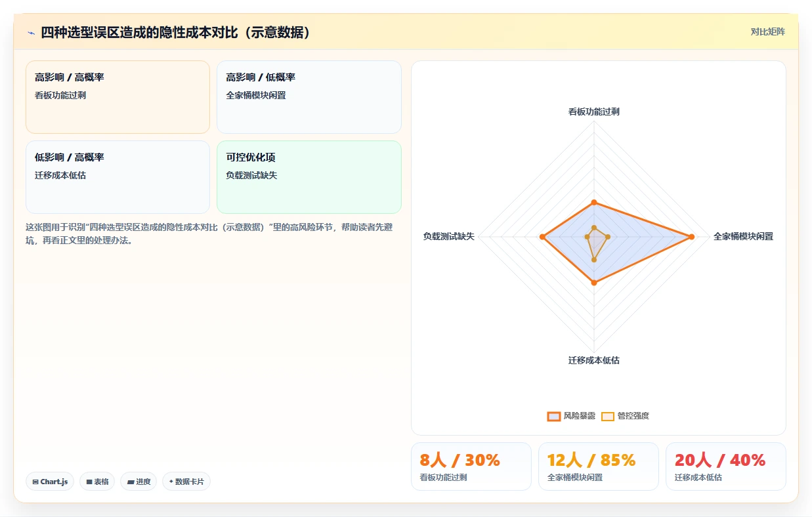Click the Chart.js tag label
The height and width of the screenshot is (517, 812).
[x=54, y=482]
